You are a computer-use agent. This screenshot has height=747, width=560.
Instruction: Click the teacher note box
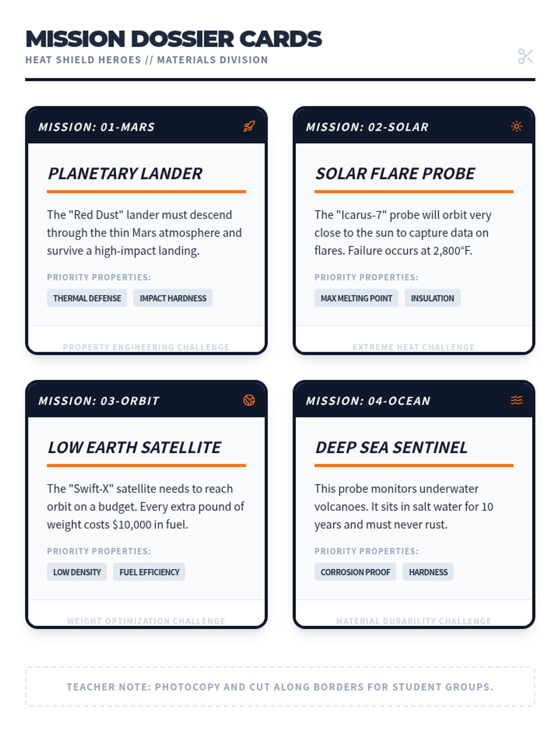pyautogui.click(x=280, y=687)
